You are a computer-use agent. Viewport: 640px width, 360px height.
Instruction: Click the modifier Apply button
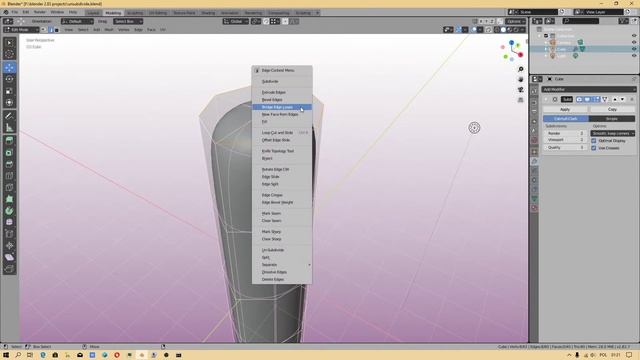[565, 109]
